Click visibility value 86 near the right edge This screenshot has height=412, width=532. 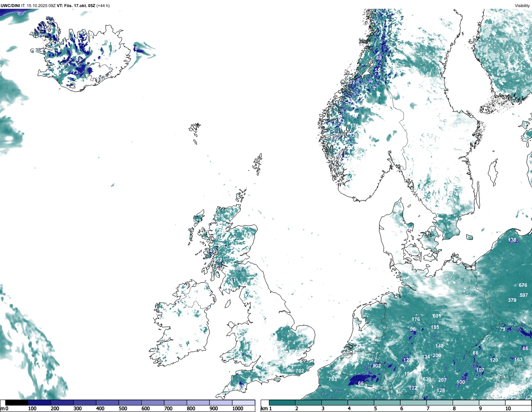[x=525, y=348]
